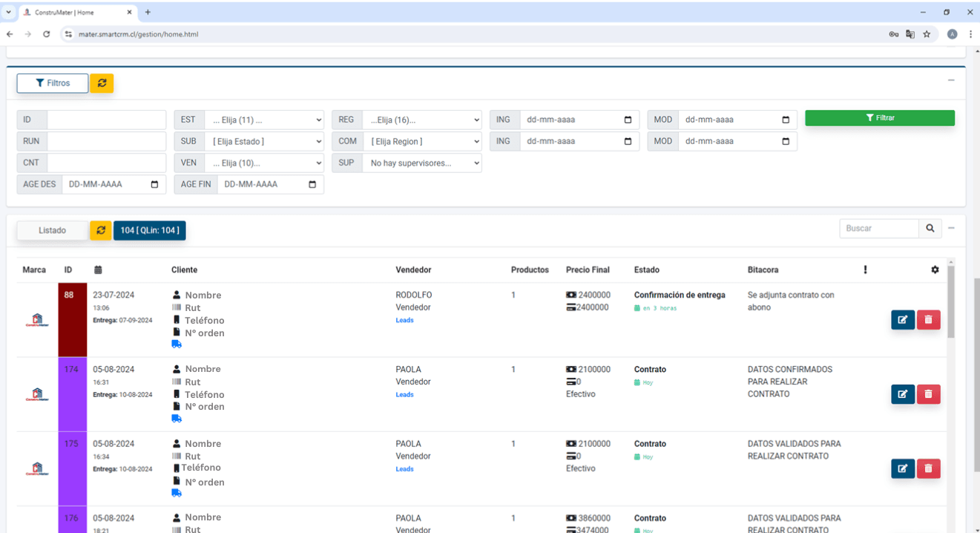
Task: Click the Filtros button
Action: (53, 83)
